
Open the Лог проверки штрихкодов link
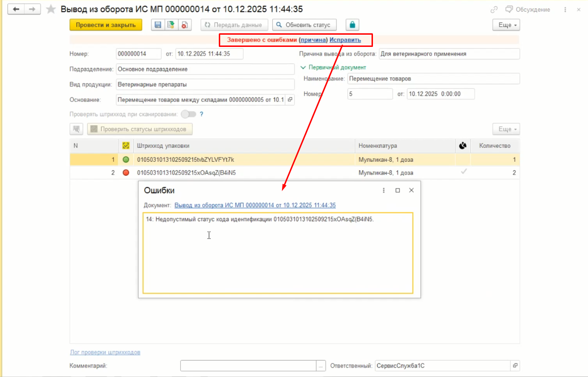105,352
